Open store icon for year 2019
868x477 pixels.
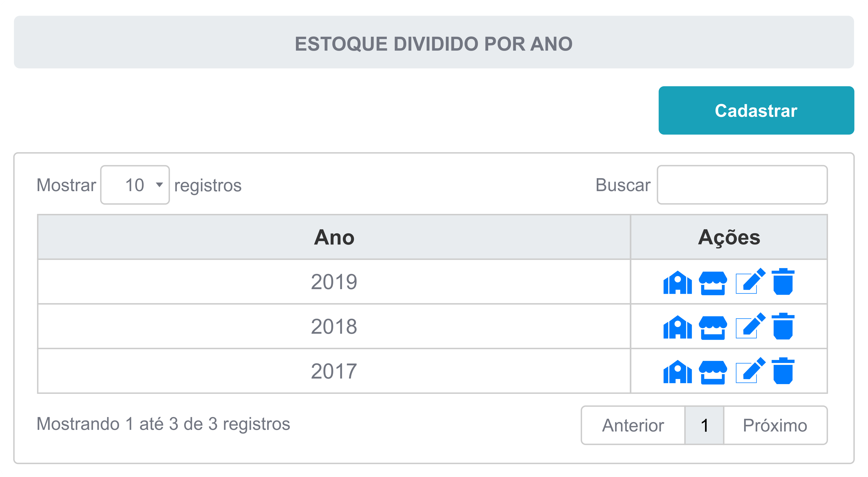point(713,283)
